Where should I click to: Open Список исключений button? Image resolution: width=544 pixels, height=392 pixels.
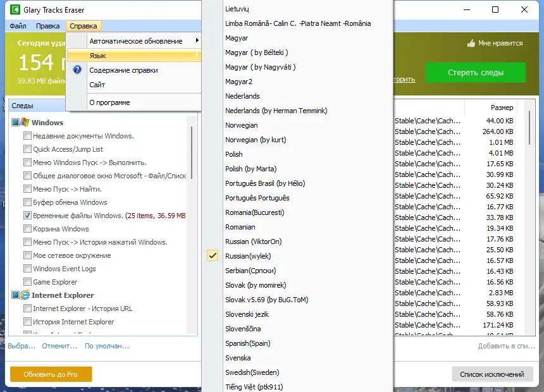[492, 374]
